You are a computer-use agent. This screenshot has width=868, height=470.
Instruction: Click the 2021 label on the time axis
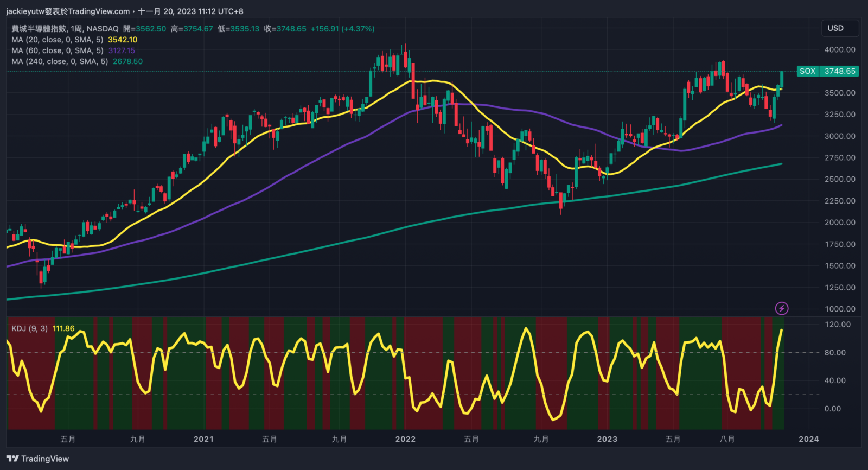(x=203, y=439)
